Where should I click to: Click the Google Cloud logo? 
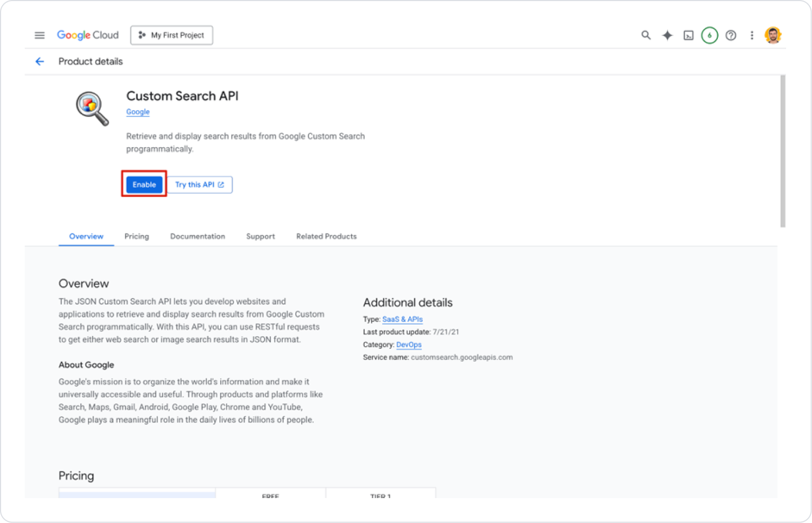[x=88, y=35]
